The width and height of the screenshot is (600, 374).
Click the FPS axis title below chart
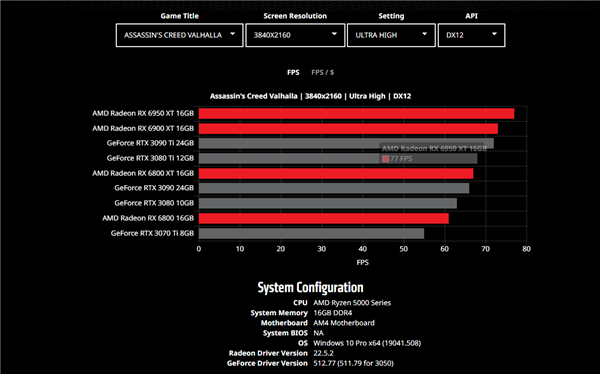pos(362,263)
